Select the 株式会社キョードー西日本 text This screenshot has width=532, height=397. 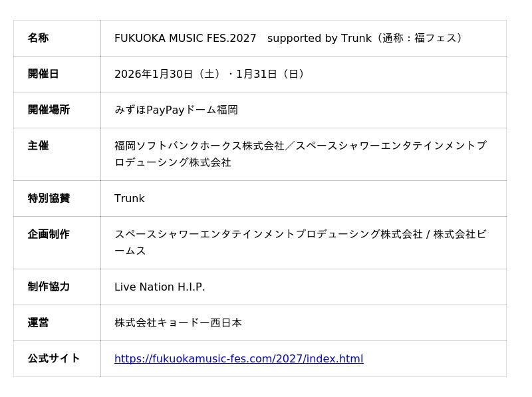(178, 323)
